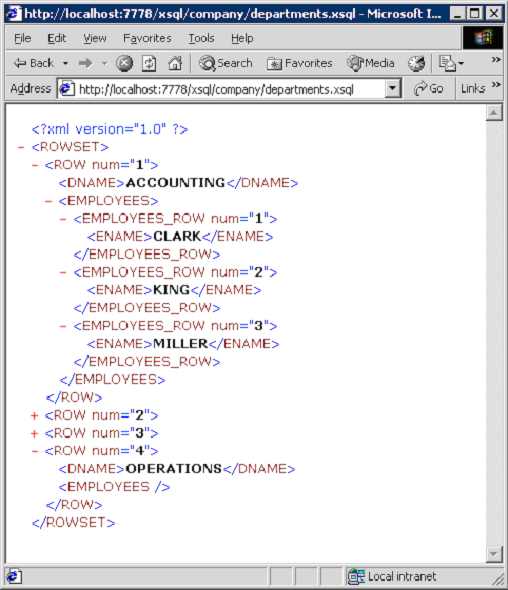Collapse EMPLOYEES_ROW num="2" node
The width and height of the screenshot is (508, 590).
63,272
